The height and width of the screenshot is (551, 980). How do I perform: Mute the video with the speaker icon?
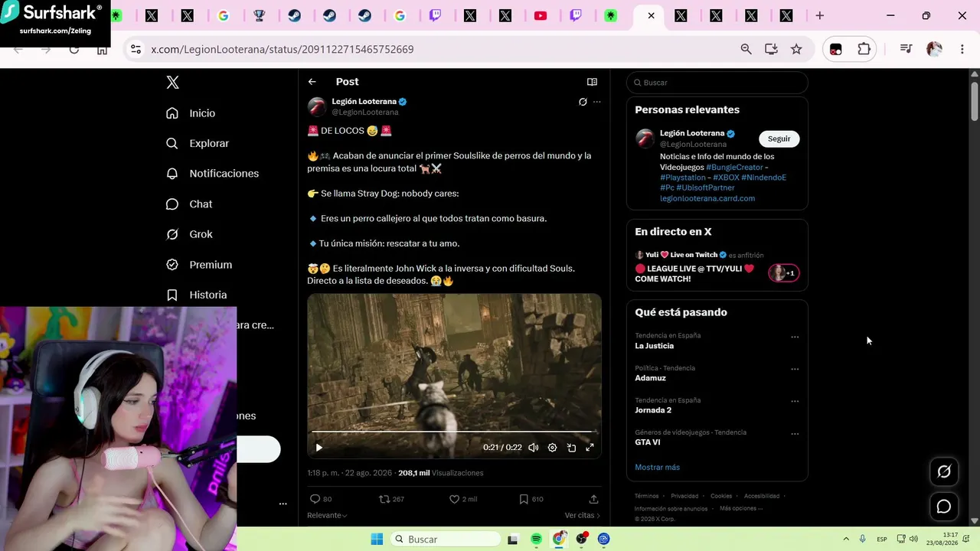tap(534, 448)
